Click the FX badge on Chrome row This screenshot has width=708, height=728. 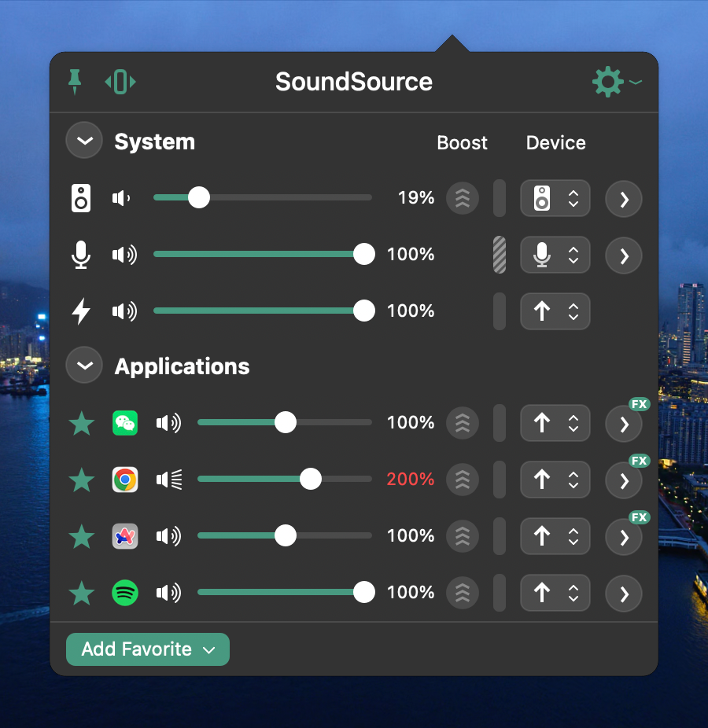coord(640,461)
